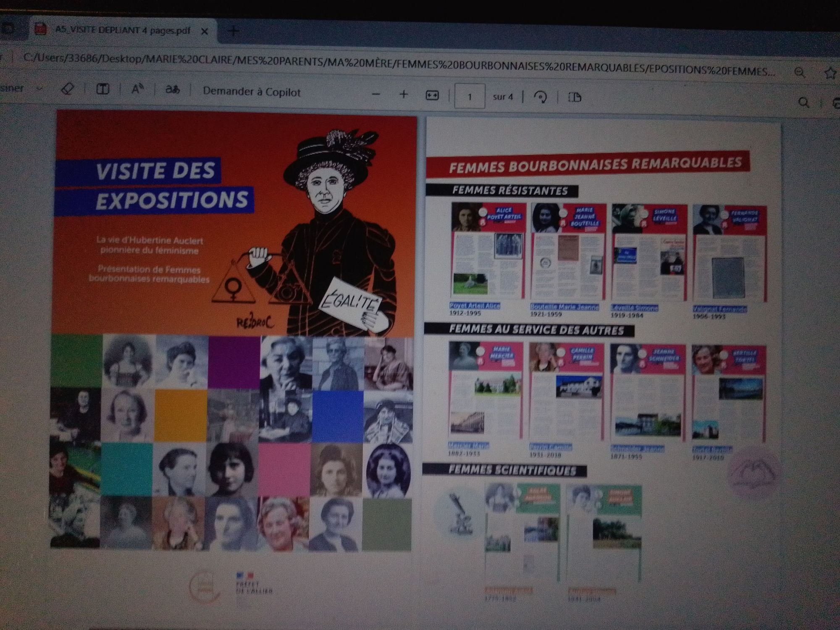Click Demander à Copilot button

point(252,92)
